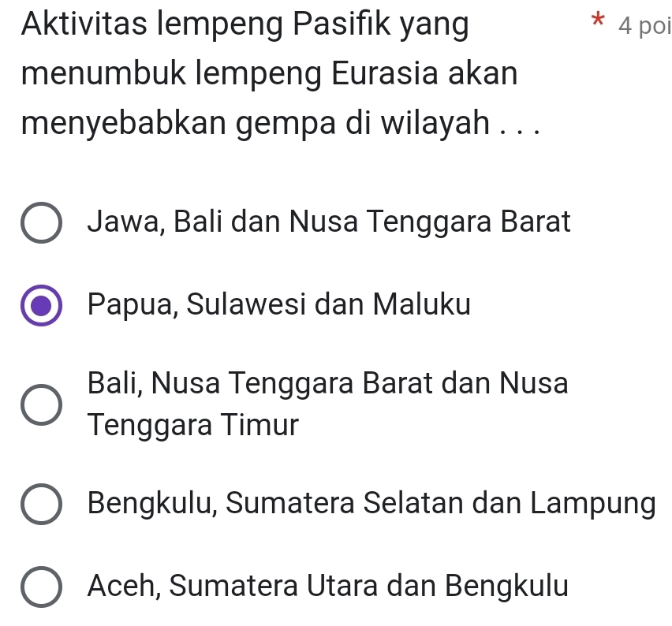The height and width of the screenshot is (626, 672).
Task: Click the '4 poi' points label
Action: [644, 26]
